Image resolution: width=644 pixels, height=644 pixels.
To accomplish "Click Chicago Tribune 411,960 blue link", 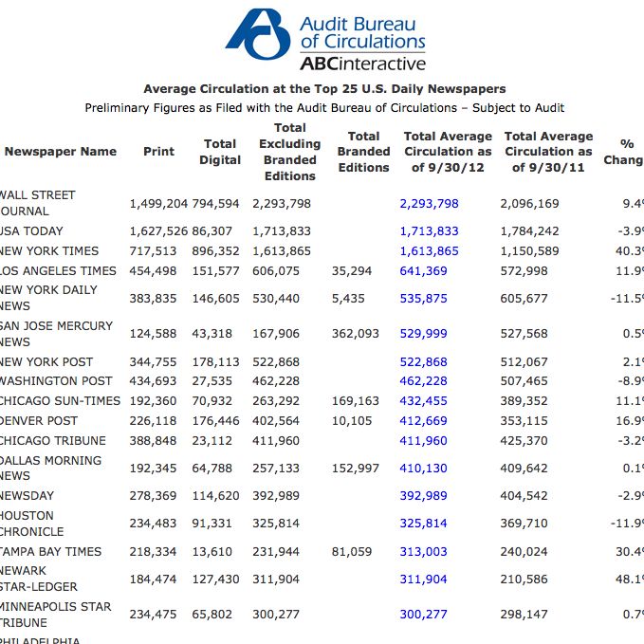I will (423, 440).
